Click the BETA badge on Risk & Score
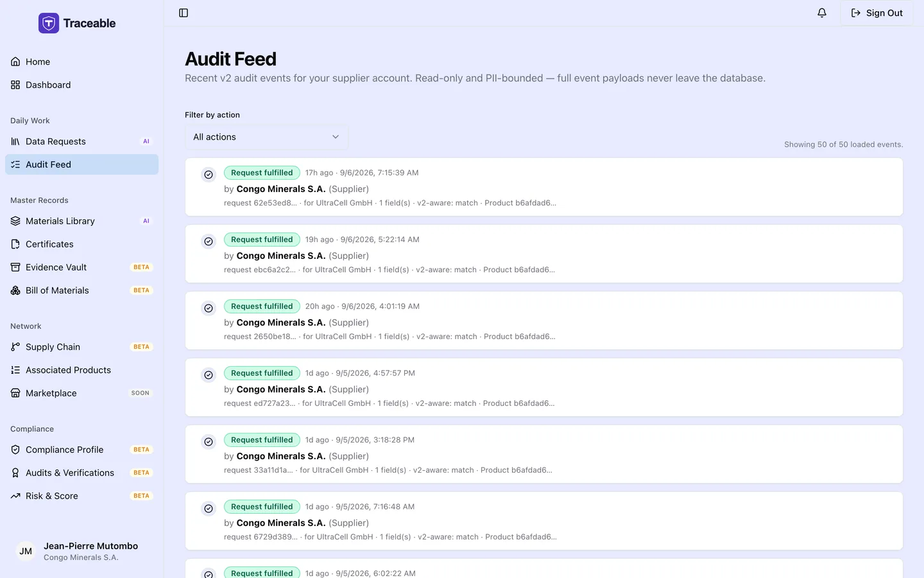924x578 pixels. pos(141,496)
